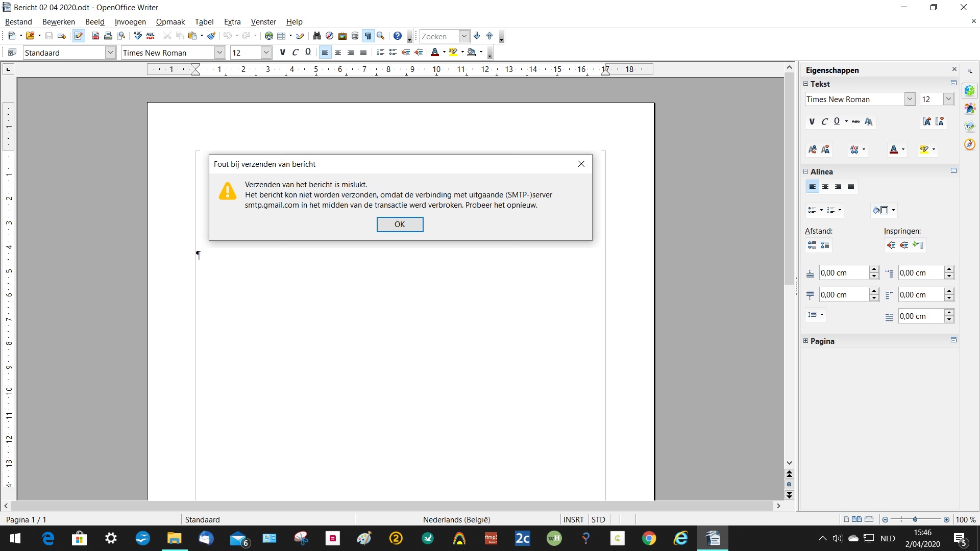
Task: Click OK in the error dialog
Action: click(400, 224)
